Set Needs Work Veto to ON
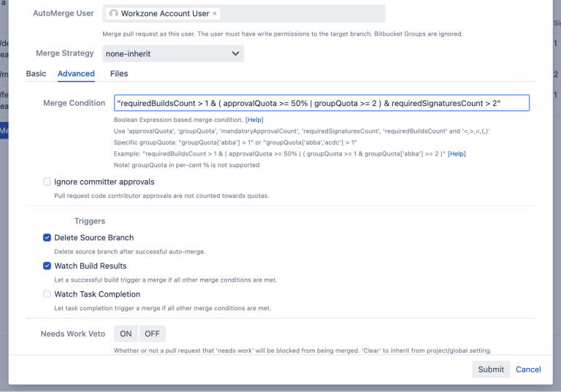Image resolution: width=561 pixels, height=392 pixels. pyautogui.click(x=126, y=334)
